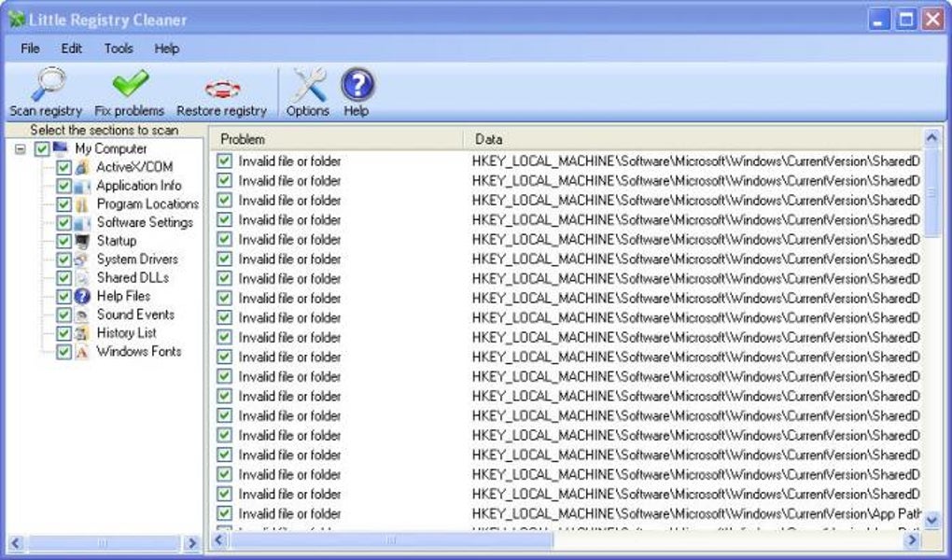952x560 pixels.
Task: Click results vertical scrollbar thumb
Action: [x=932, y=192]
